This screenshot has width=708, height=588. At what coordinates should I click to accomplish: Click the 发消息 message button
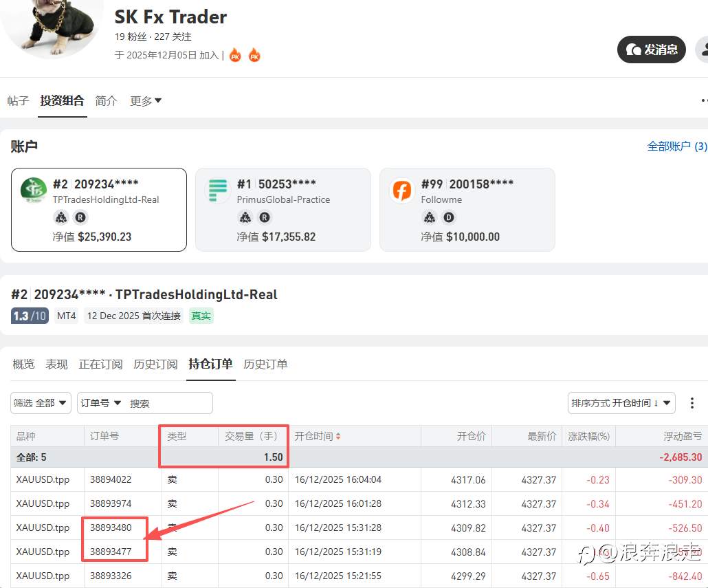(651, 50)
